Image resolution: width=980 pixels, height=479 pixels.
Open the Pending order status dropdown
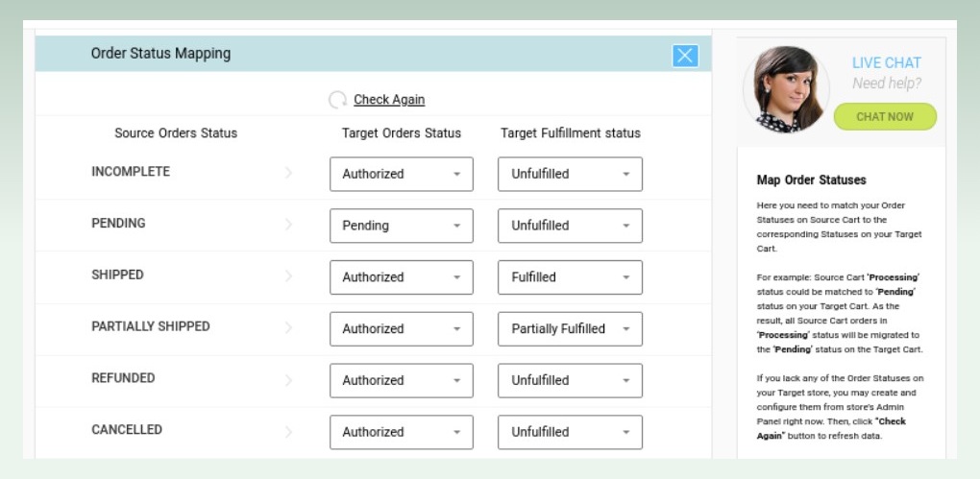(x=402, y=226)
